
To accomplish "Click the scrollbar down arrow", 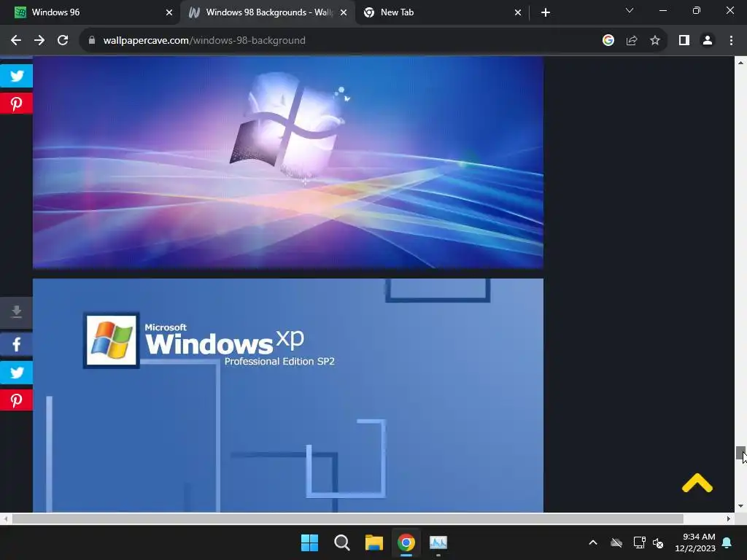I will [x=740, y=506].
